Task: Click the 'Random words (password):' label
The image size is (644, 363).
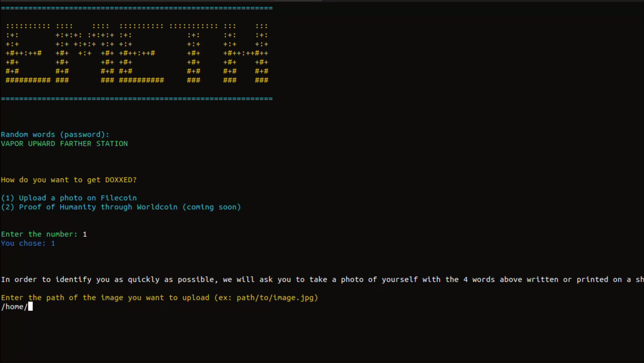Action: tap(55, 135)
